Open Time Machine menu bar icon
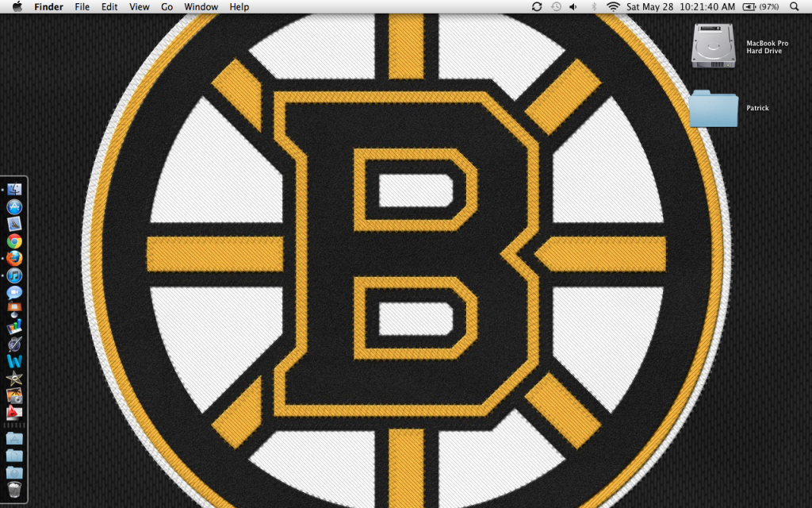 (556, 6)
